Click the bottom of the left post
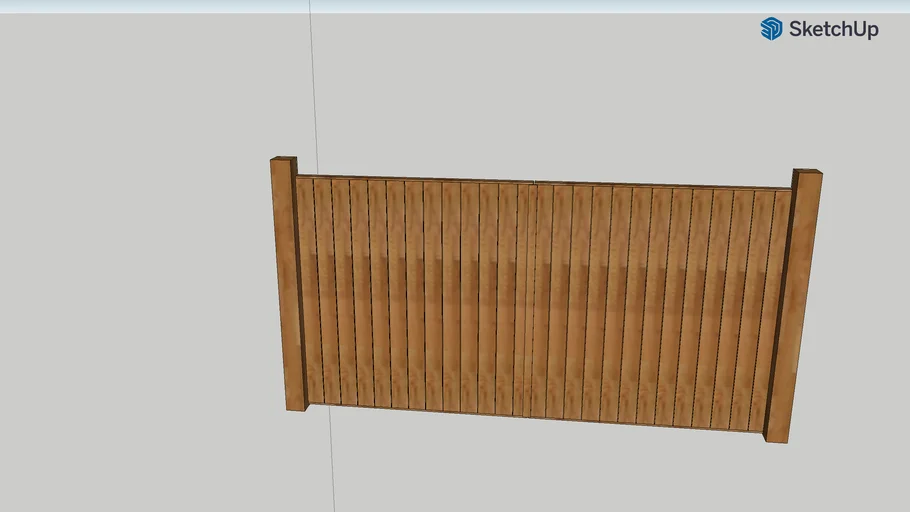Screen dimensions: 910x512 (296, 405)
